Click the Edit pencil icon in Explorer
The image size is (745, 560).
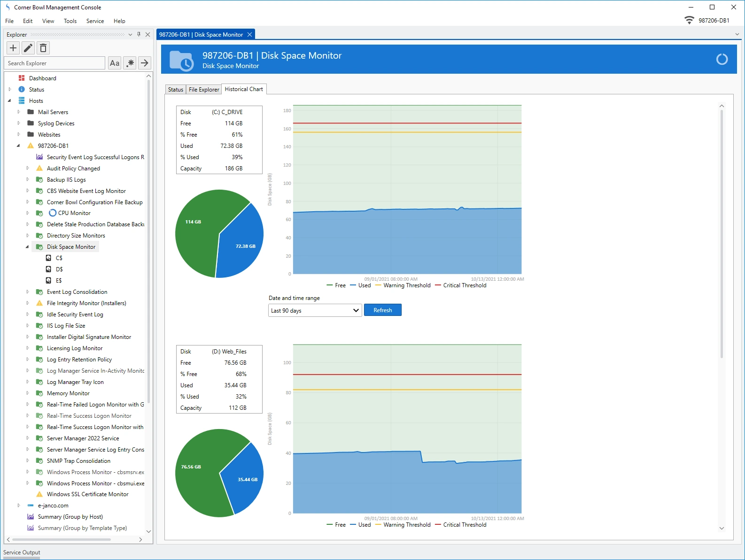coord(28,48)
